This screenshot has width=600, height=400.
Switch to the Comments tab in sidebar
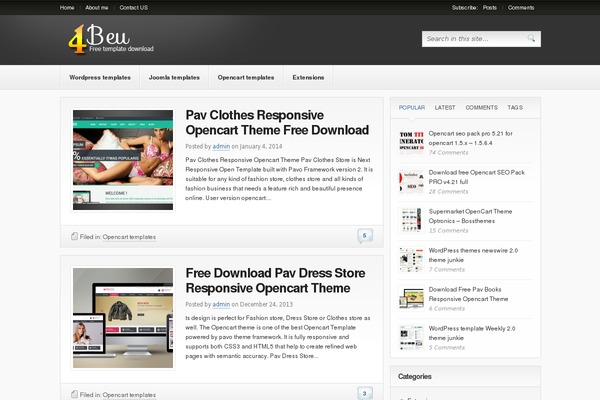point(481,108)
